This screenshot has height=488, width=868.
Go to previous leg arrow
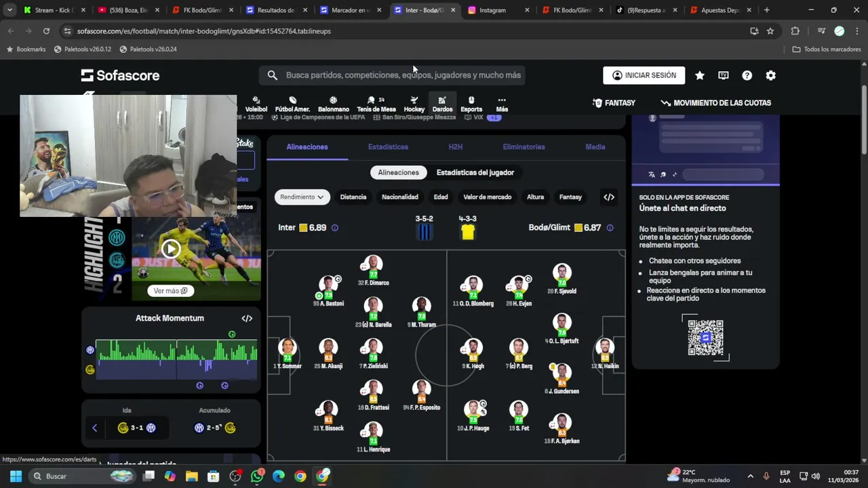[94, 428]
